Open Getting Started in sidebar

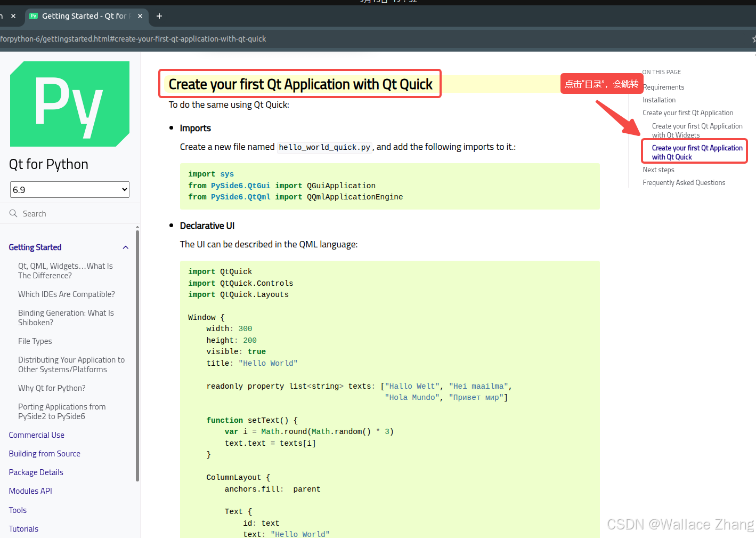35,247
